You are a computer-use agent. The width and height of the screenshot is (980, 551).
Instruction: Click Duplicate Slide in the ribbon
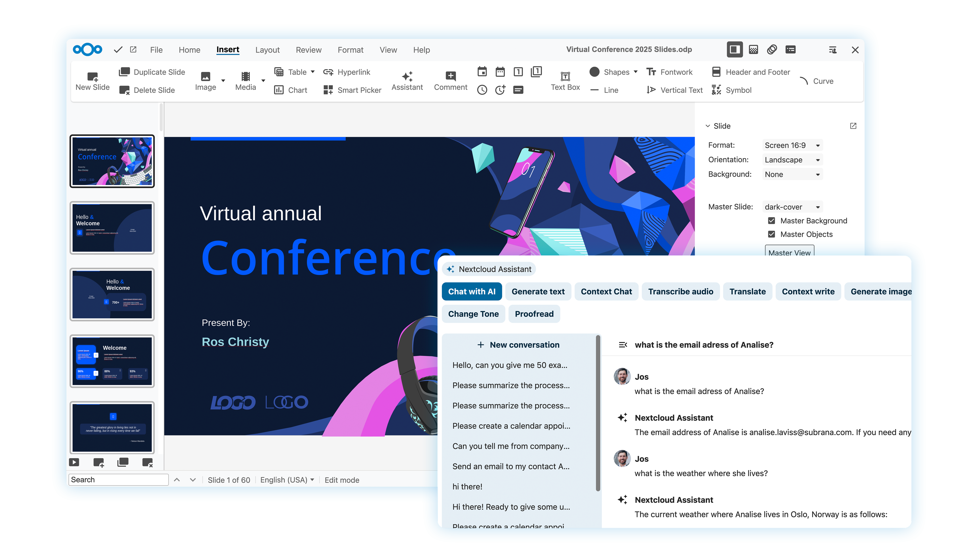(x=152, y=72)
